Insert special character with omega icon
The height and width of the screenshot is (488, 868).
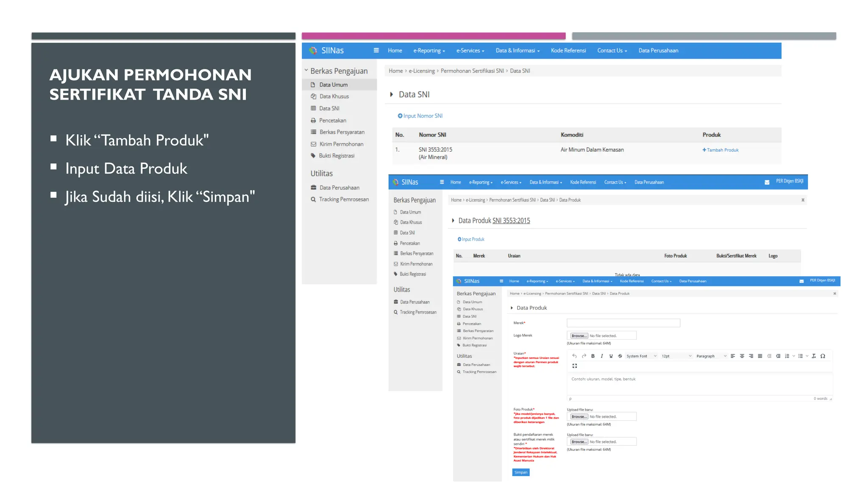pos(823,356)
